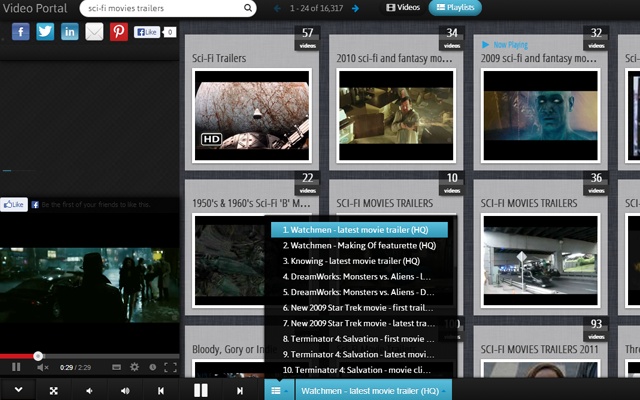Open 2010 sci-fi and fantasy playlist thumbnail
The height and width of the screenshot is (400, 640).
pyautogui.click(x=396, y=116)
